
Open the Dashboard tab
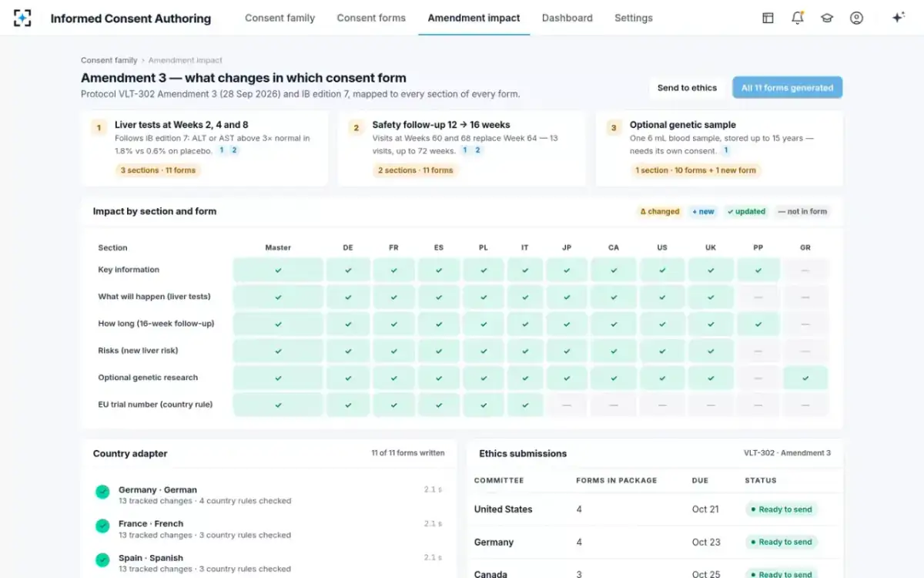[567, 18]
